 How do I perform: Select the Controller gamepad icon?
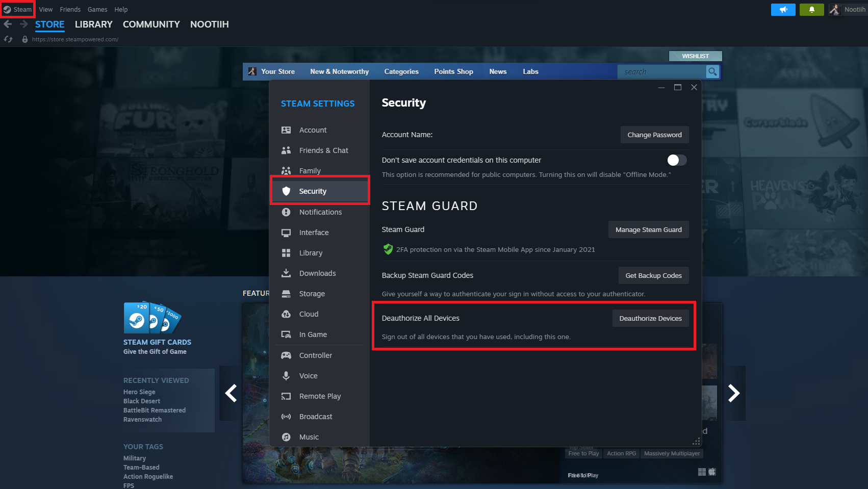point(286,355)
